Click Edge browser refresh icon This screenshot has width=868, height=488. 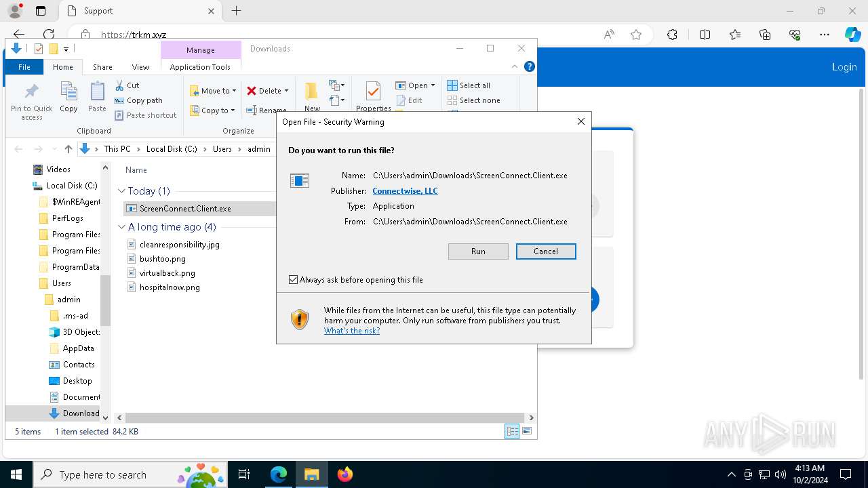[49, 35]
